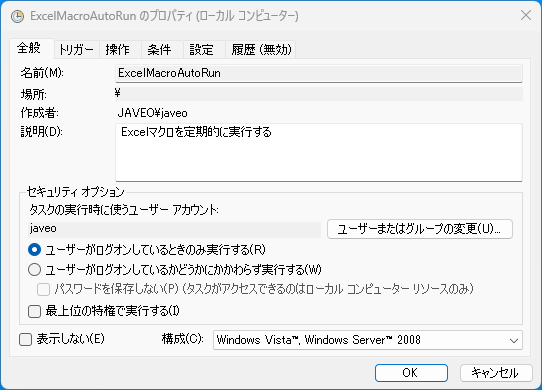
Task: Click the 説明(D): label
Action: (41, 132)
